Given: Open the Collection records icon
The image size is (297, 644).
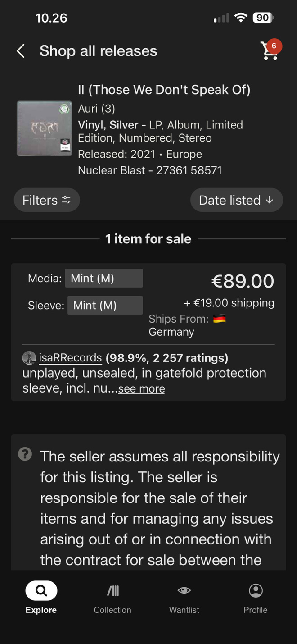Looking at the screenshot, I should [x=112, y=590].
